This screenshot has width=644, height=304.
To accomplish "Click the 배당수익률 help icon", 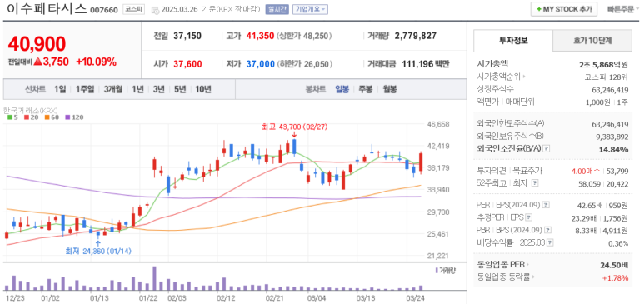I will point(550,243).
